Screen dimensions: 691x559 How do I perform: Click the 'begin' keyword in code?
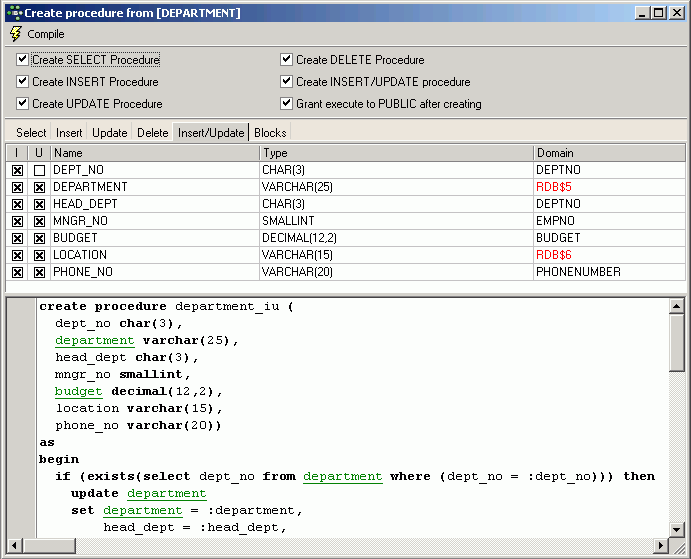tap(59, 459)
